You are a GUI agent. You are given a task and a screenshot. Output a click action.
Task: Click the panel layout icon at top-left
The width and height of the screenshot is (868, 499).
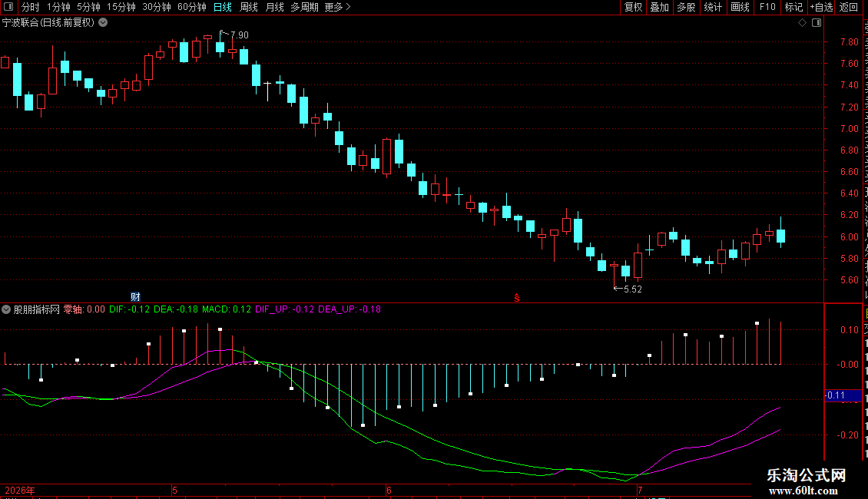pos(8,7)
